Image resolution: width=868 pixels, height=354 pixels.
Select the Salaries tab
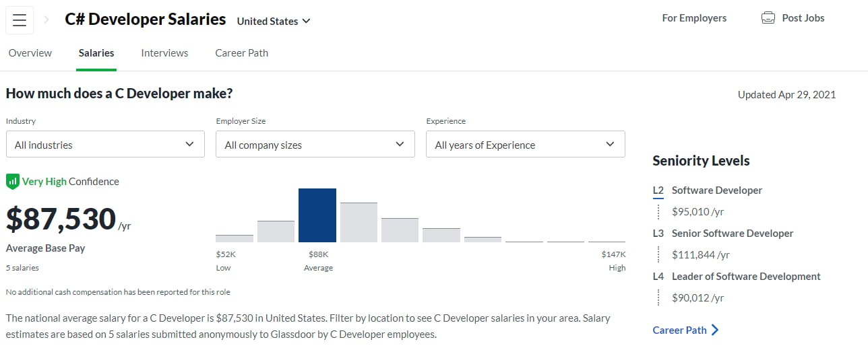tap(96, 52)
